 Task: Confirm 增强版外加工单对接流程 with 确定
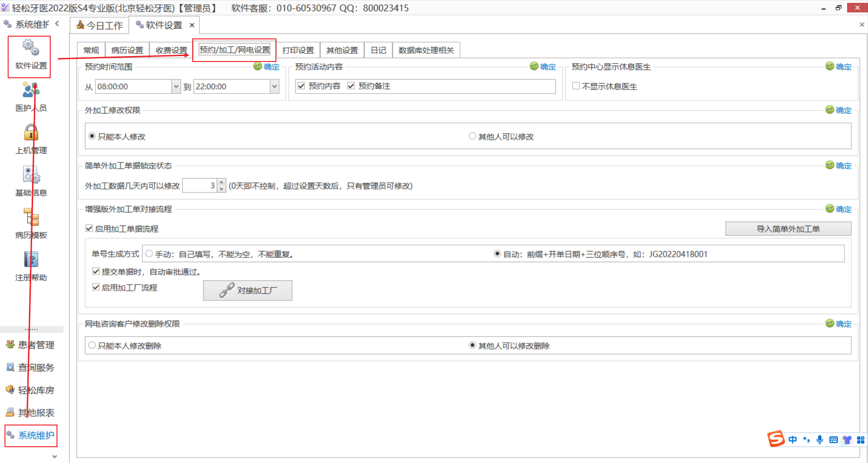point(839,209)
